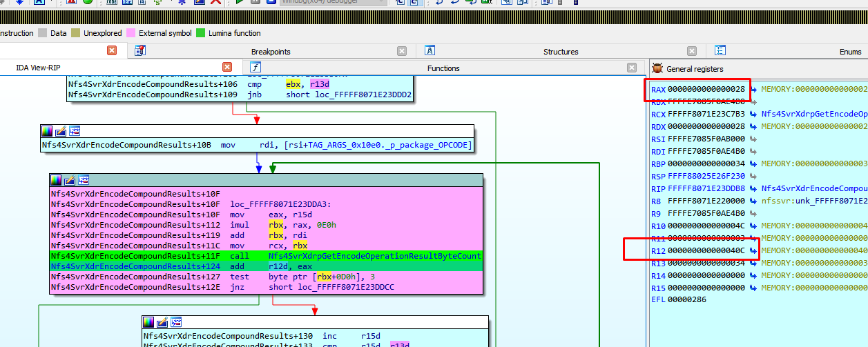Viewport: 868px width, 347px height.
Task: Click edit icon on pink loc_FFFFF8071E23DDA3 node
Action: [70, 180]
